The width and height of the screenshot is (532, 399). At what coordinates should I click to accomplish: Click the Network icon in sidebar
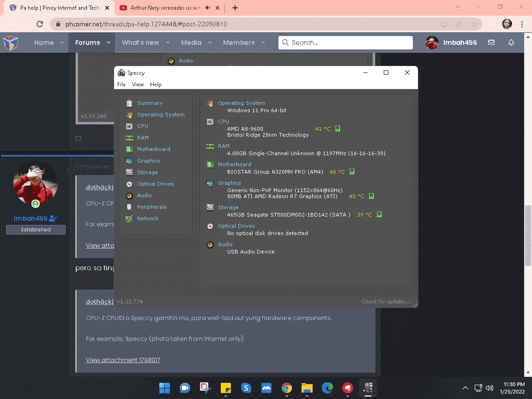pyautogui.click(x=129, y=218)
